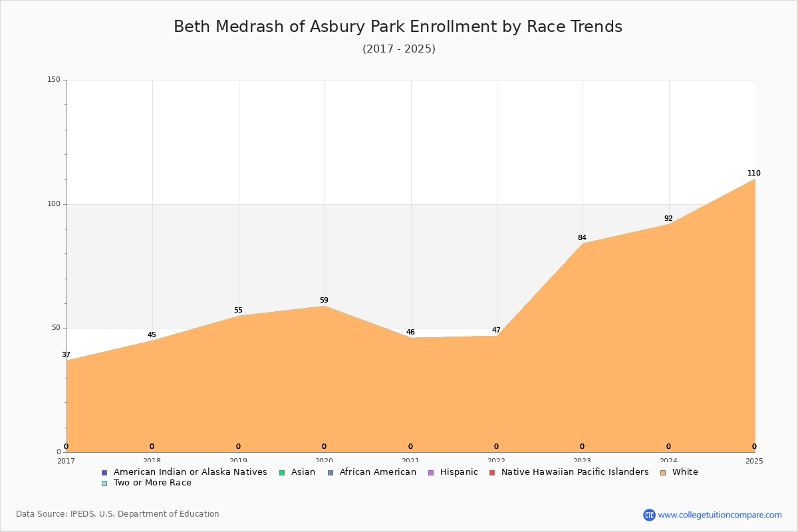
Task: Click the 45 data label for 2018
Action: point(152,335)
